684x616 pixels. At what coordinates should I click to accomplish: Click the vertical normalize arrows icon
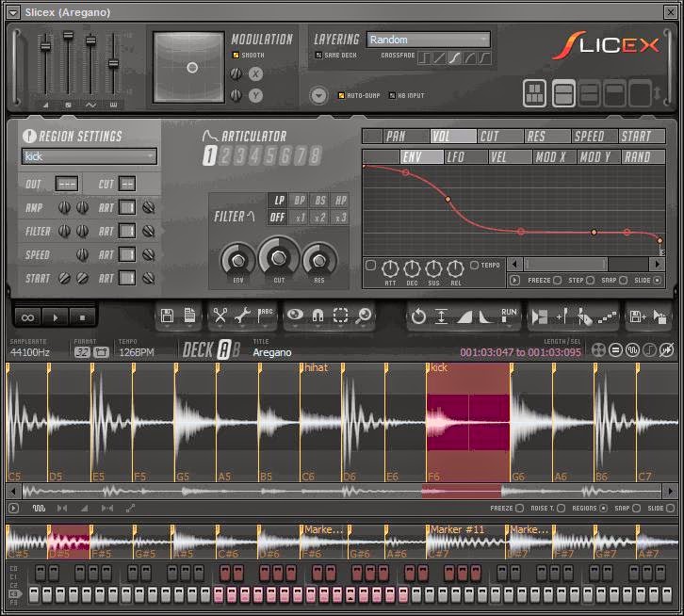[x=442, y=316]
